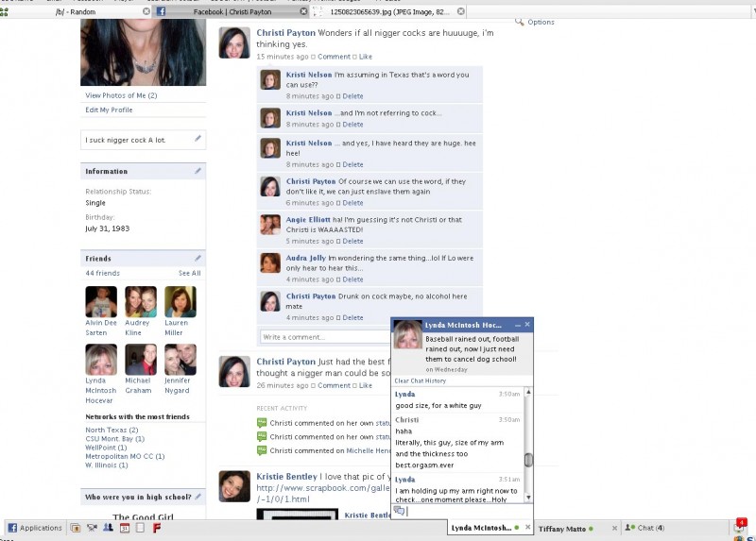Open Michael Graham's friend thumbnail
Viewport: 756px width, 541px height.
click(x=141, y=360)
